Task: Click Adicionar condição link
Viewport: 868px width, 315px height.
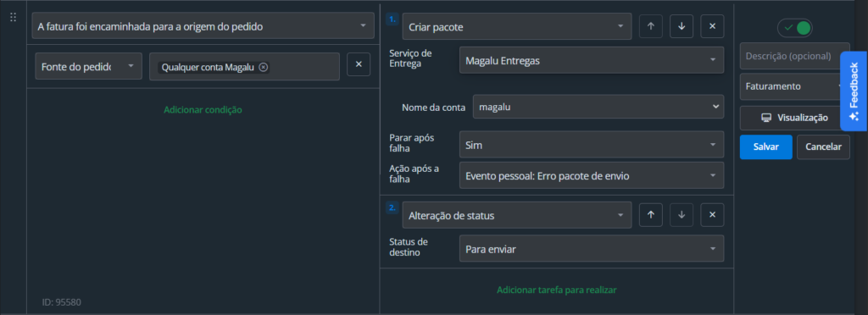Action: pyautogui.click(x=203, y=109)
